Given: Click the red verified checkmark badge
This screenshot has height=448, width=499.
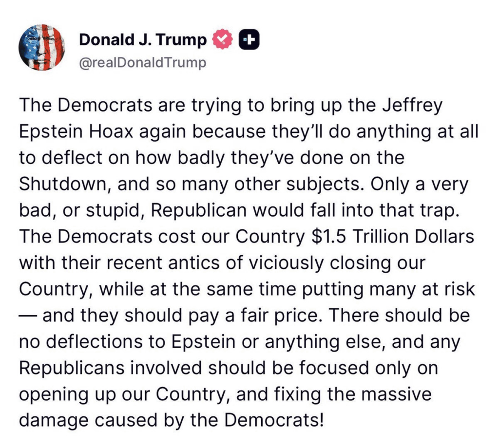Looking at the screenshot, I should (224, 40).
